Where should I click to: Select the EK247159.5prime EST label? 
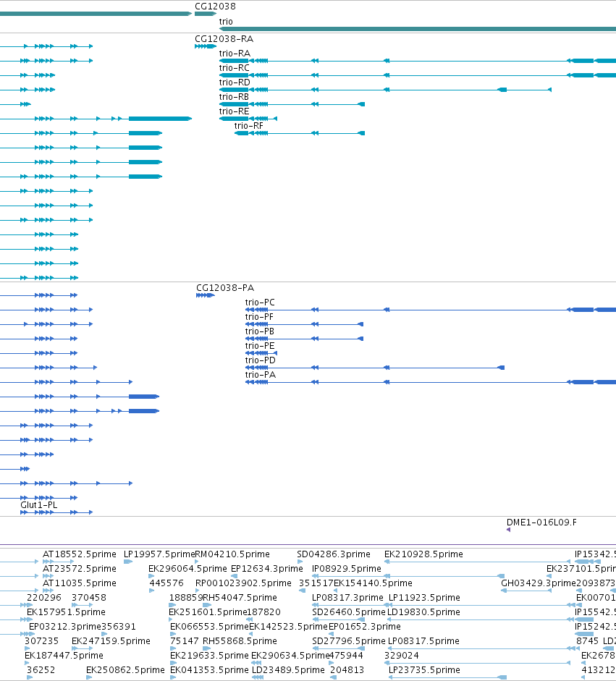click(111, 641)
